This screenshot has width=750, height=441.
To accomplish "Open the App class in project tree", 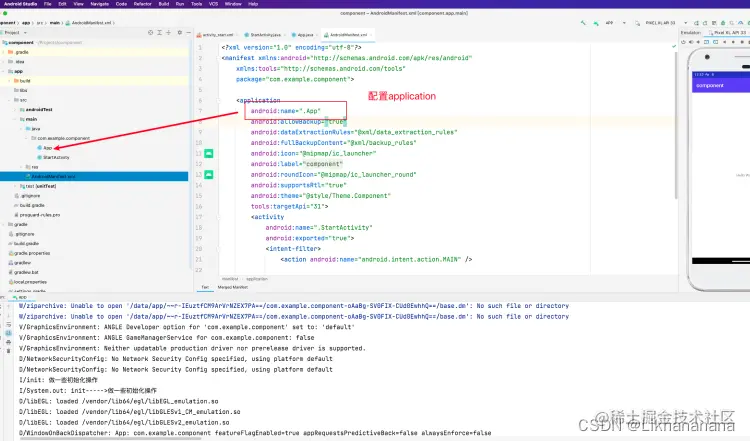I will 45,148.
